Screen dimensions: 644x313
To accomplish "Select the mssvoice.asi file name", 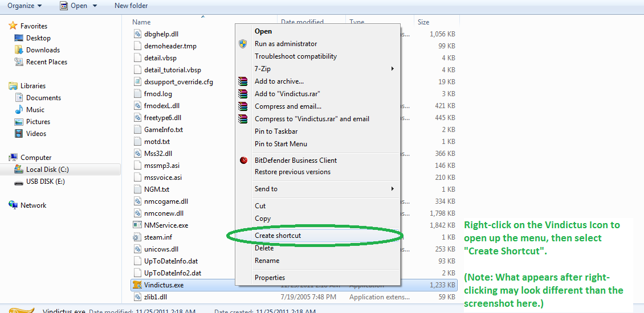I will (x=162, y=177).
